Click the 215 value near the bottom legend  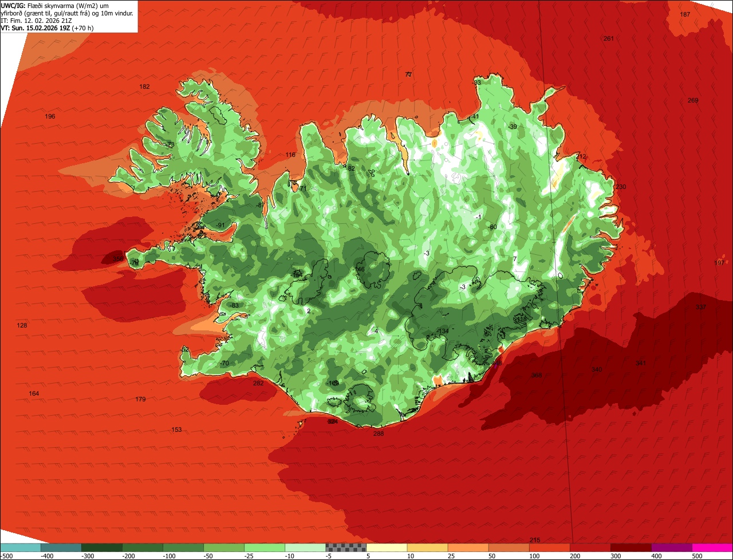tap(535, 540)
